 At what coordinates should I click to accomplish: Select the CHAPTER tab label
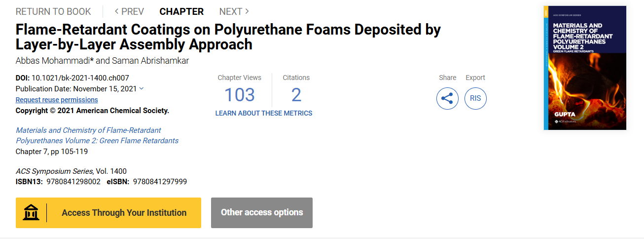(x=181, y=11)
